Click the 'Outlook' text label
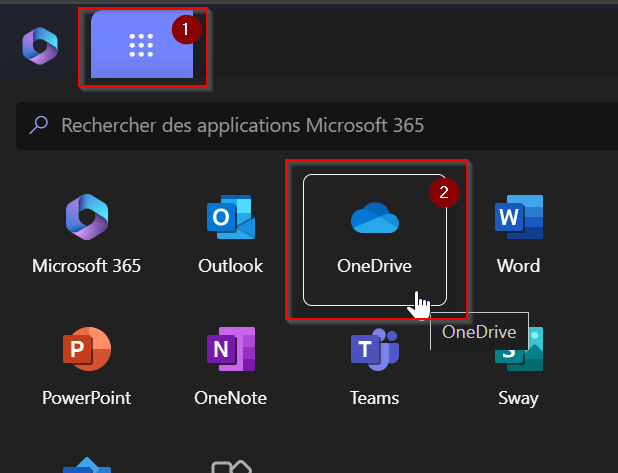618x473 pixels. (230, 266)
